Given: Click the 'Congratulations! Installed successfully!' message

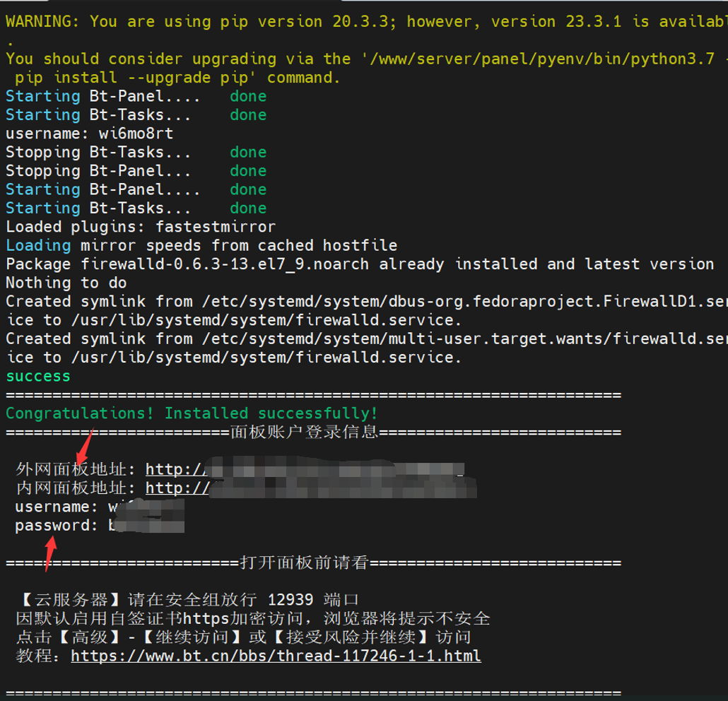Looking at the screenshot, I should 192,413.
